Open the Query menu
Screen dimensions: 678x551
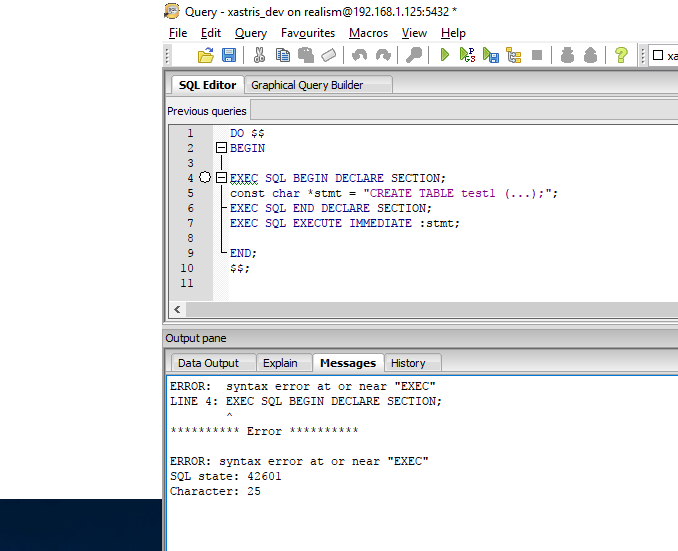coord(251,33)
